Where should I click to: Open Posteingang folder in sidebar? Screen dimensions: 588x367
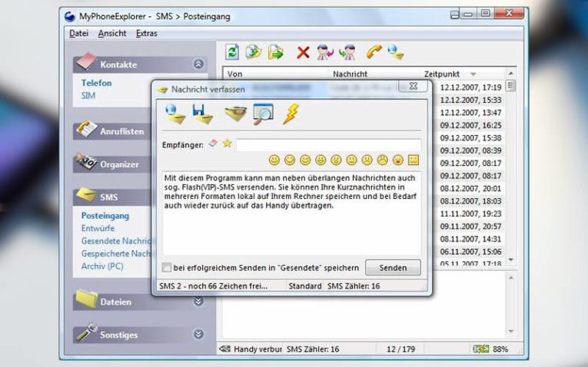click(105, 216)
